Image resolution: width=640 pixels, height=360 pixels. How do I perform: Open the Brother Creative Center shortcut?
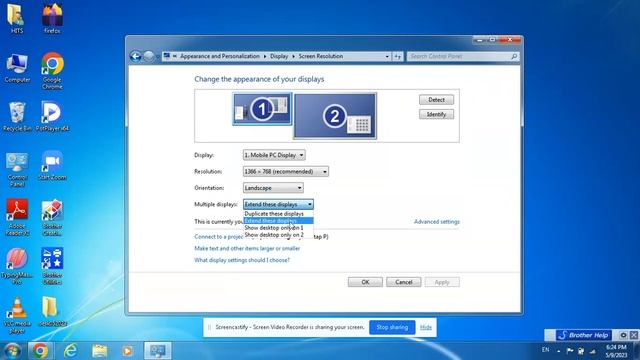pos(52,218)
